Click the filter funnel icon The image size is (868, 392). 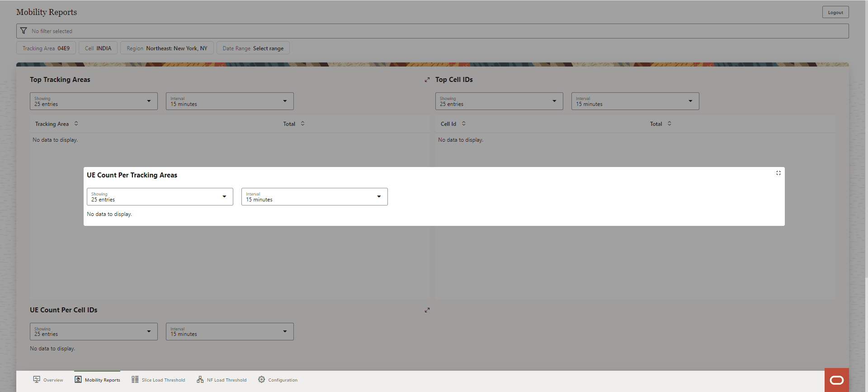click(x=24, y=31)
